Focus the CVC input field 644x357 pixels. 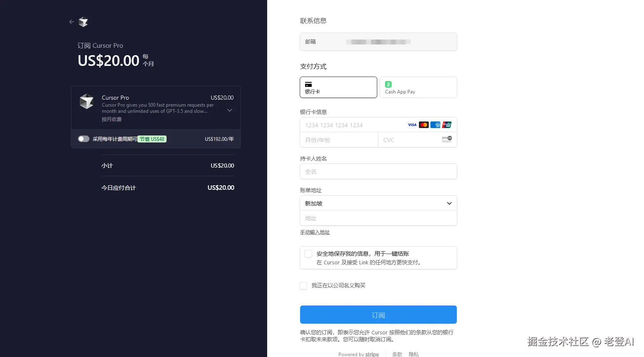pos(418,140)
